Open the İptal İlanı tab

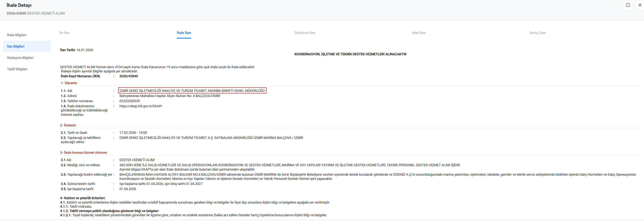click(419, 33)
